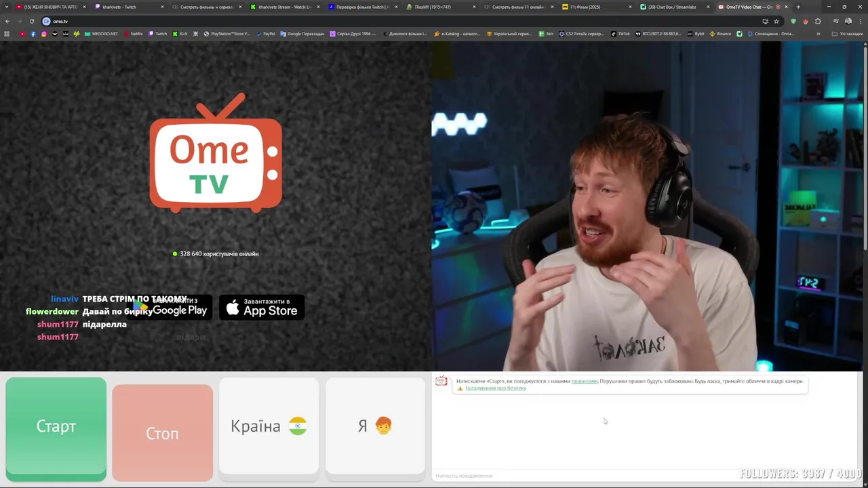Close the OmeTV Video Chat tab
The width and height of the screenshot is (868, 488).
[x=786, y=7]
